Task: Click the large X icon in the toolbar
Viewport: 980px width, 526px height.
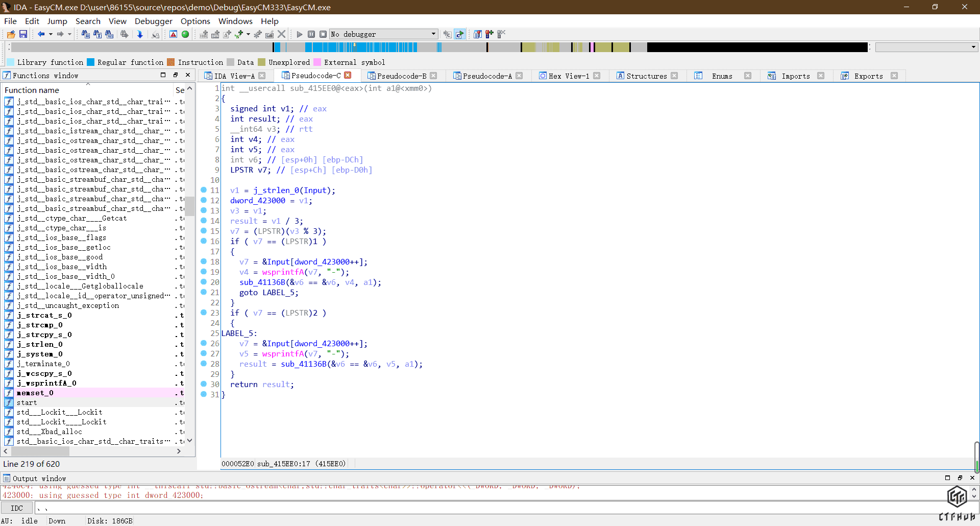Action: pos(281,34)
